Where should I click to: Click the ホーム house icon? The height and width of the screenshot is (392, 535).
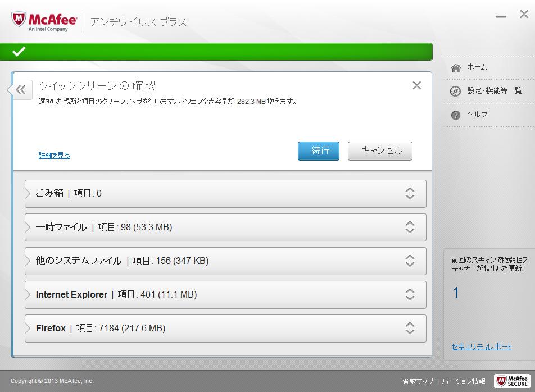[456, 68]
